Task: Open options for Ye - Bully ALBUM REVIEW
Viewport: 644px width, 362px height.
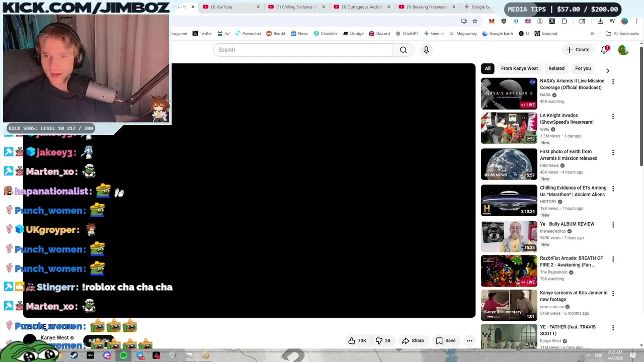Action: pos(613,225)
